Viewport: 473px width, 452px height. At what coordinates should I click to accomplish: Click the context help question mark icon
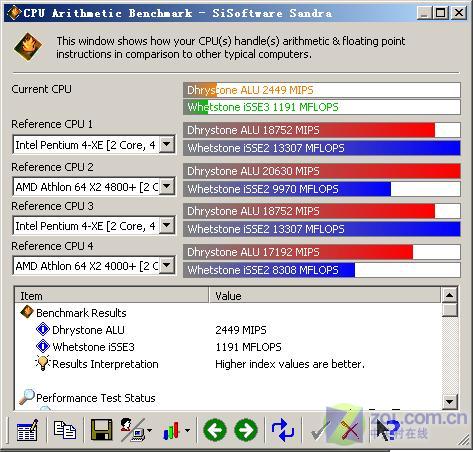click(x=388, y=430)
